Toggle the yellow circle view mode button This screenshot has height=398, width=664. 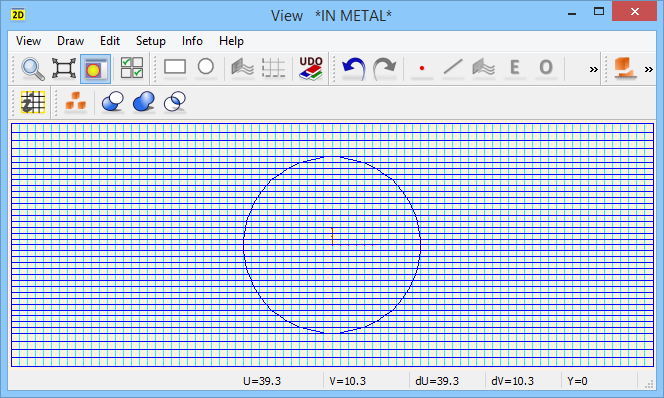pos(95,69)
